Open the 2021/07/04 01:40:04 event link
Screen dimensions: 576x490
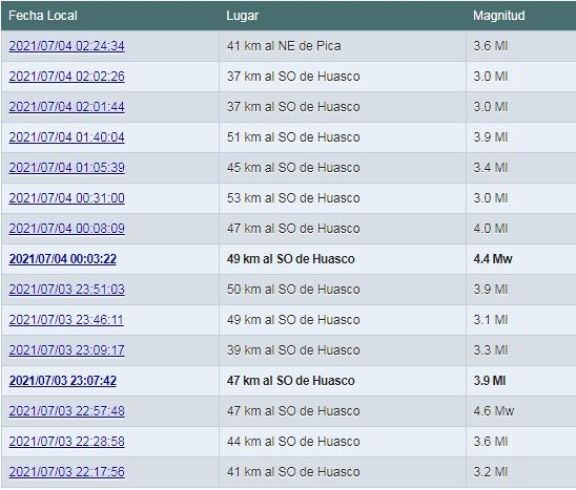tap(66, 137)
